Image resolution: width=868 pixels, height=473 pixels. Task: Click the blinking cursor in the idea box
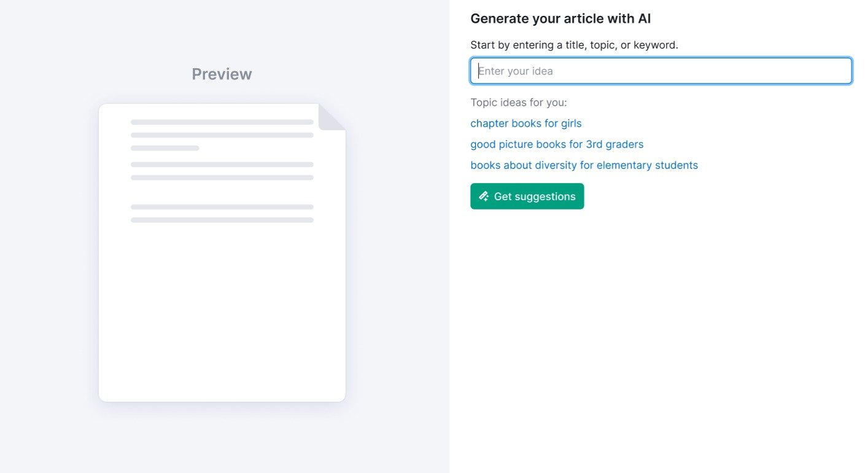[480, 71]
